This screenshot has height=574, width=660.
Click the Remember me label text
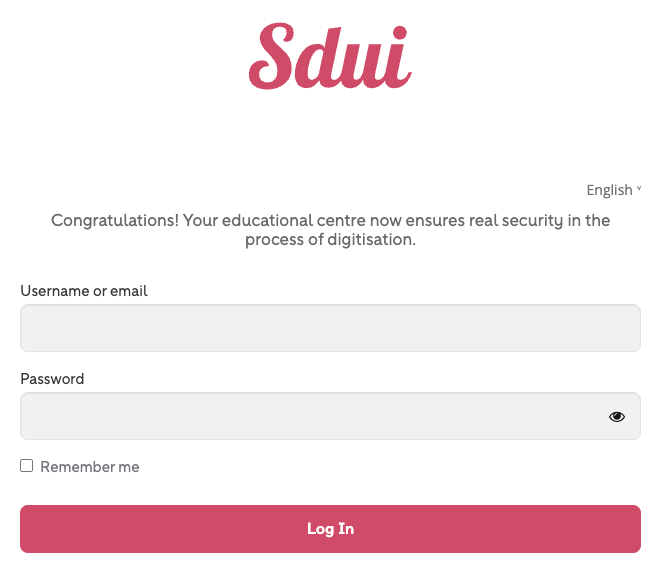click(90, 467)
